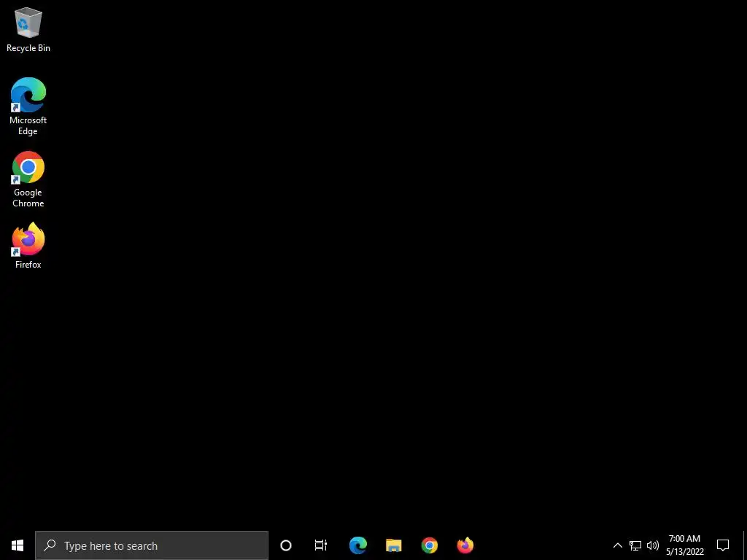Open the Action Center notifications icon
The image size is (747, 560).
[723, 545]
